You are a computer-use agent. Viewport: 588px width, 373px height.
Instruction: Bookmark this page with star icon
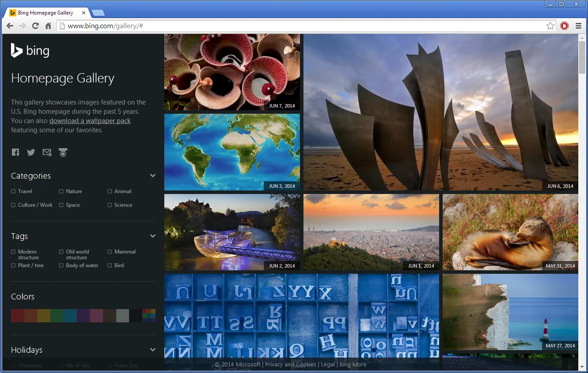tap(550, 26)
